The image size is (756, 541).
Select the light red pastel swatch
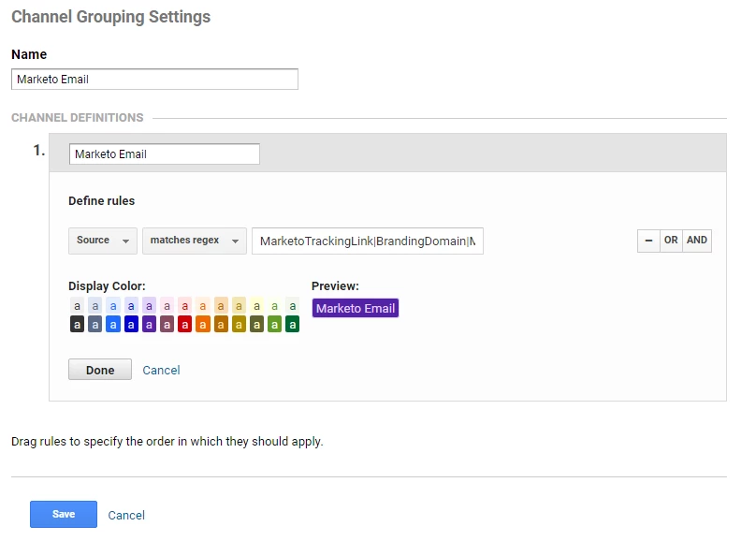coord(184,306)
